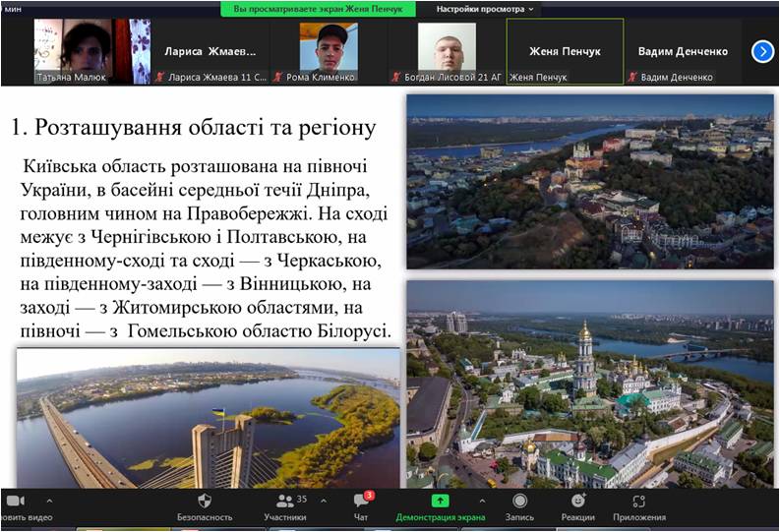Screen dimensions: 780x532
Task: Click the Podil evening aerial photo
Action: [x=590, y=182]
